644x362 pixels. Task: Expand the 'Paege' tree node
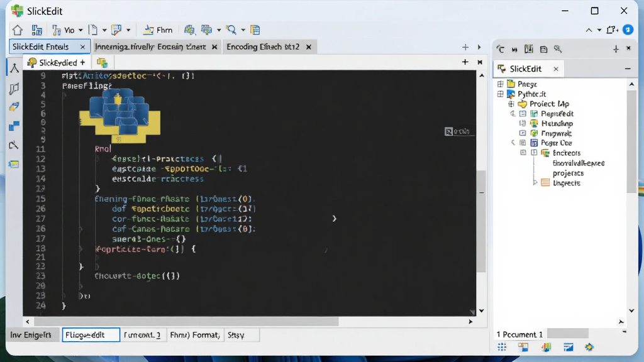tap(500, 84)
